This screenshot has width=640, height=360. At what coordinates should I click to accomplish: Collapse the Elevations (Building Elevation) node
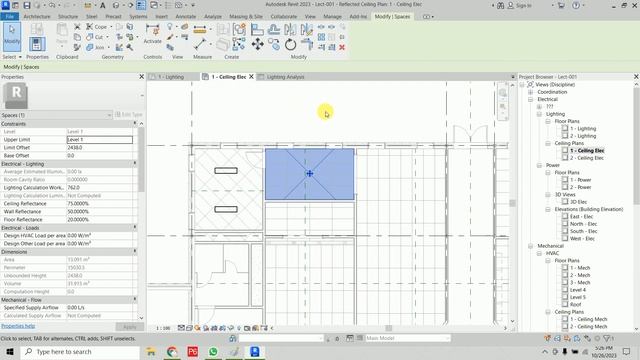coord(548,209)
